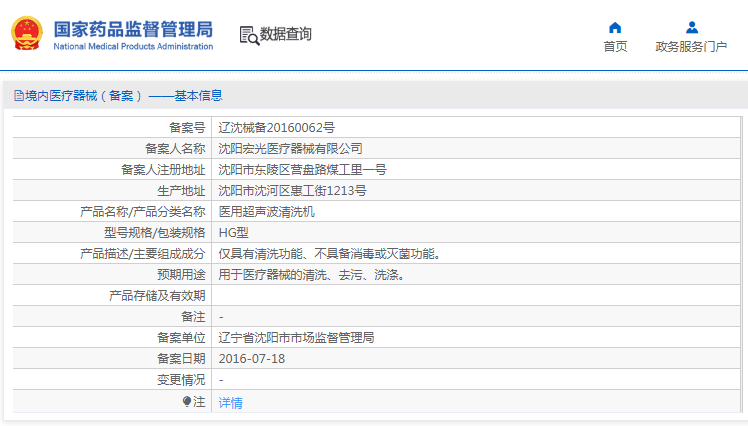The height and width of the screenshot is (426, 748).
Task: Go to 首页 home link
Action: [615, 47]
